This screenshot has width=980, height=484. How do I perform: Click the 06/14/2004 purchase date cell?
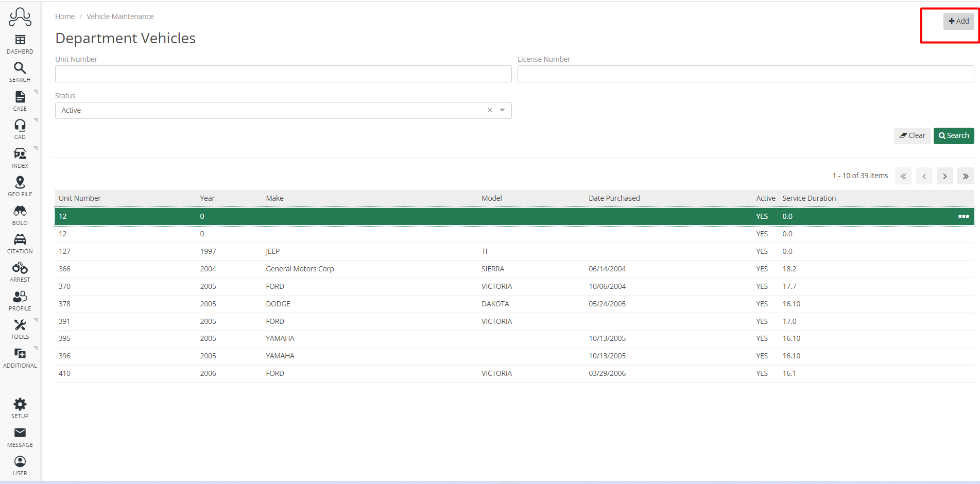tap(607, 269)
